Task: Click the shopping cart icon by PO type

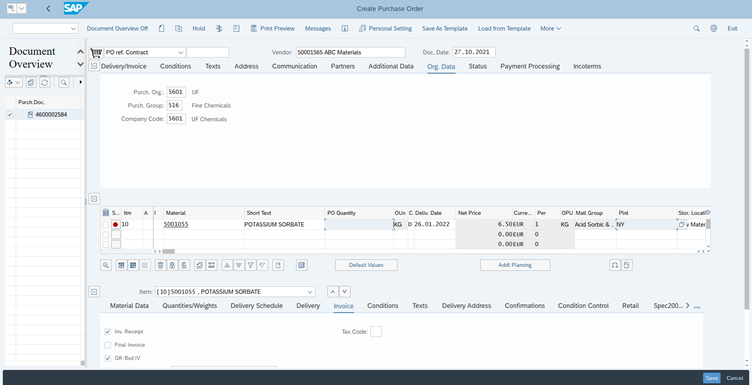Action: [96, 52]
